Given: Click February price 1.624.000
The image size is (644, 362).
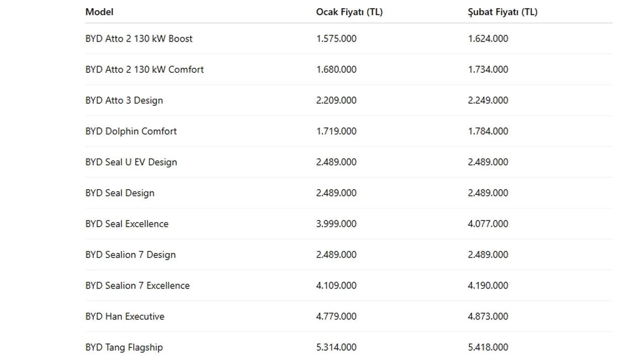Looking at the screenshot, I should pos(488,39).
